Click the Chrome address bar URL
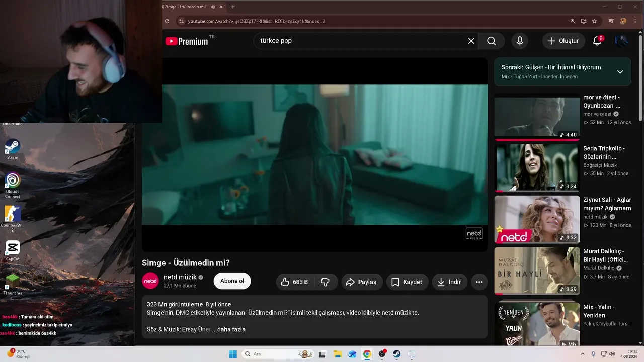644x362 pixels. (x=257, y=21)
